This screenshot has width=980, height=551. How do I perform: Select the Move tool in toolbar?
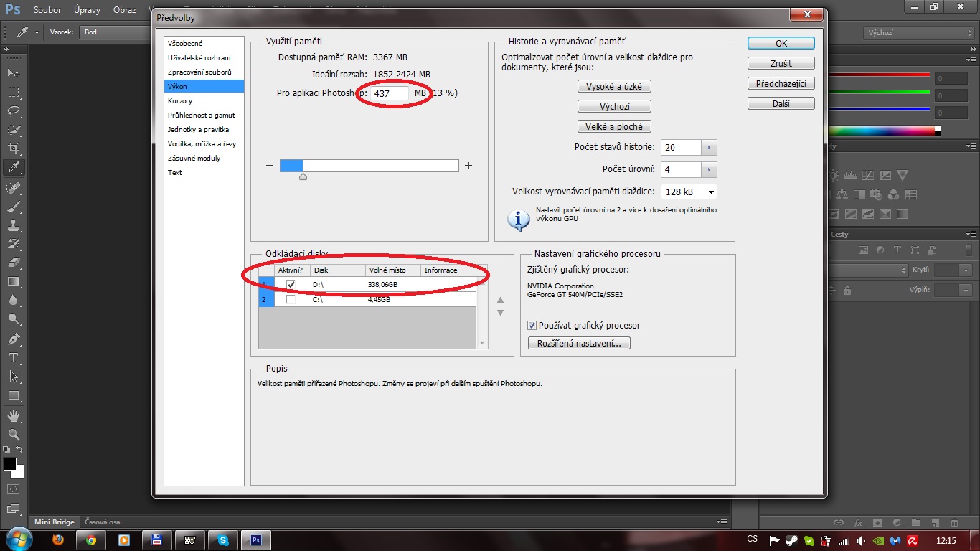tap(14, 74)
